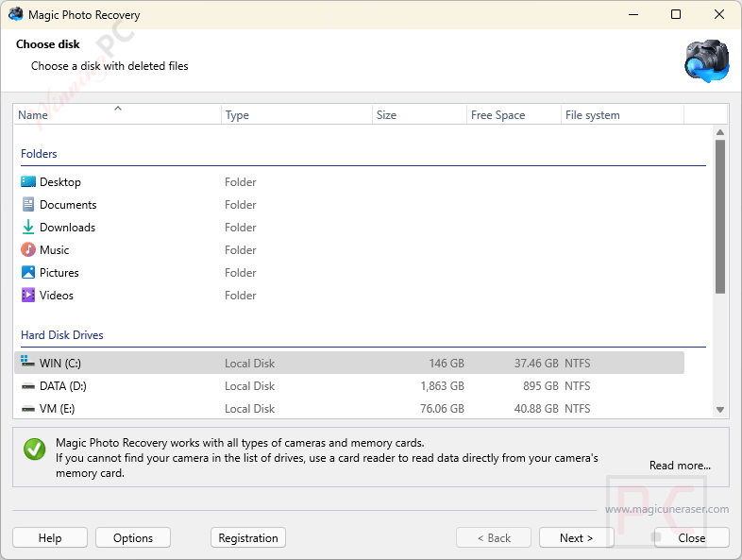Open the Registration dialog
This screenshot has width=742, height=560.
pos(248,537)
